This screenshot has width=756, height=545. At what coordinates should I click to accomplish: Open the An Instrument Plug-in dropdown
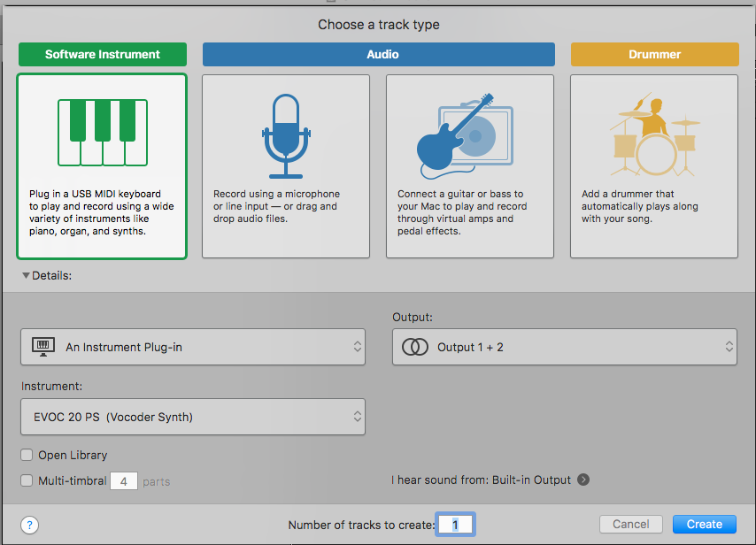[x=193, y=347]
